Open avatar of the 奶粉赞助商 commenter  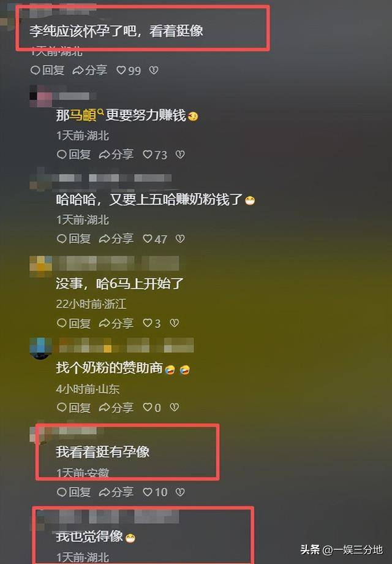pyautogui.click(x=40, y=348)
